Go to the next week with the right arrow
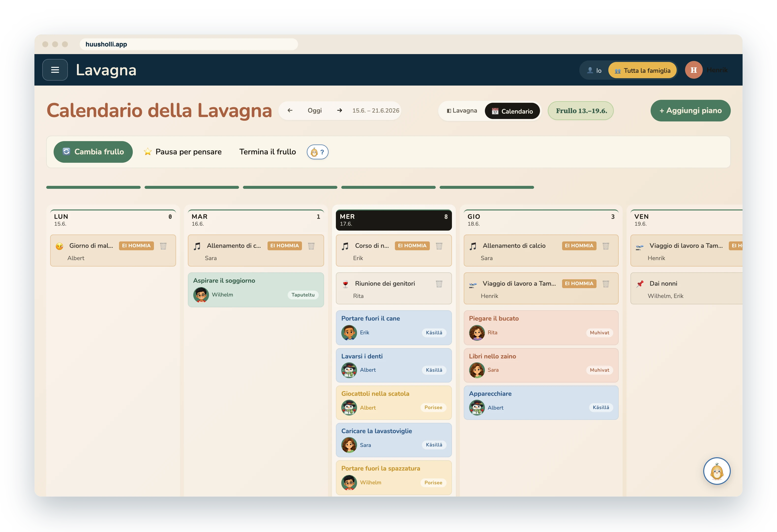777x532 pixels. tap(339, 110)
